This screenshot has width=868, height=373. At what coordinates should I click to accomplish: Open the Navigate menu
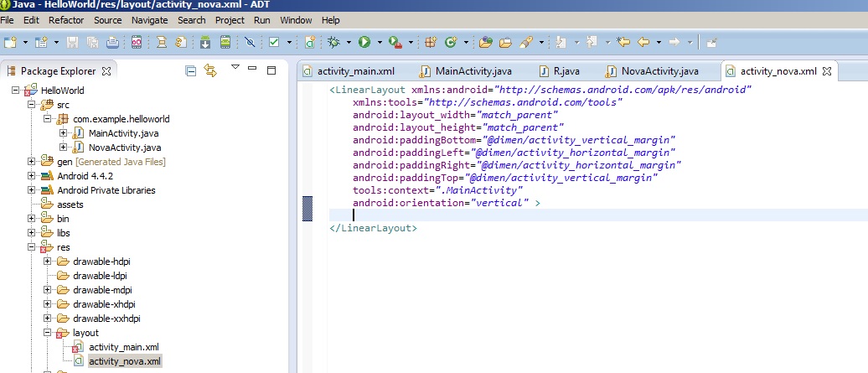click(149, 20)
